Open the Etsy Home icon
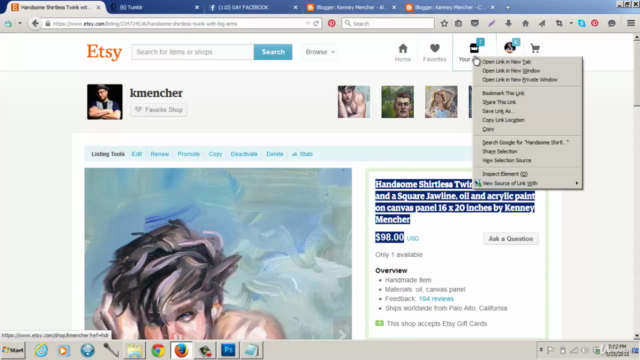Screen dimensions: 640x360 point(403,53)
